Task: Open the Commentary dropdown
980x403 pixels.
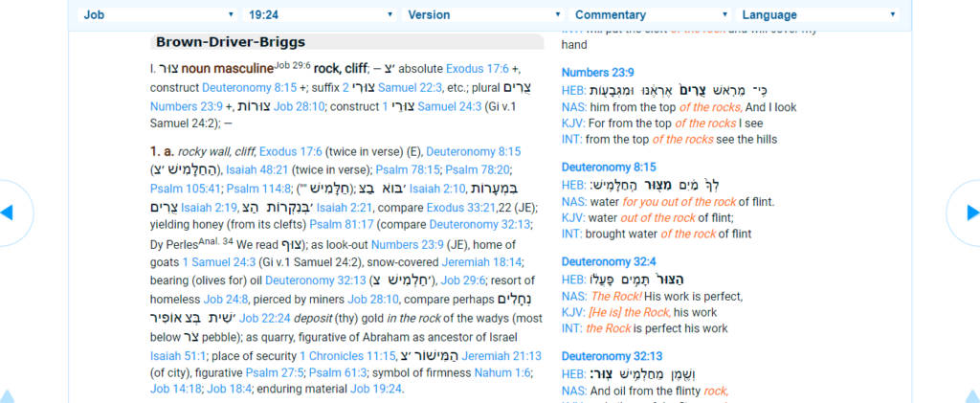Action: (x=650, y=14)
